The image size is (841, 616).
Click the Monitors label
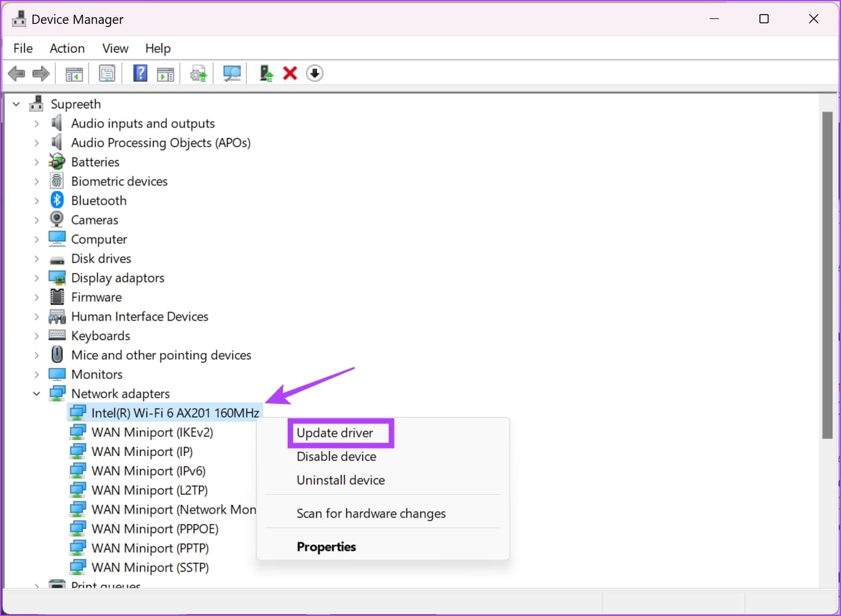click(97, 375)
